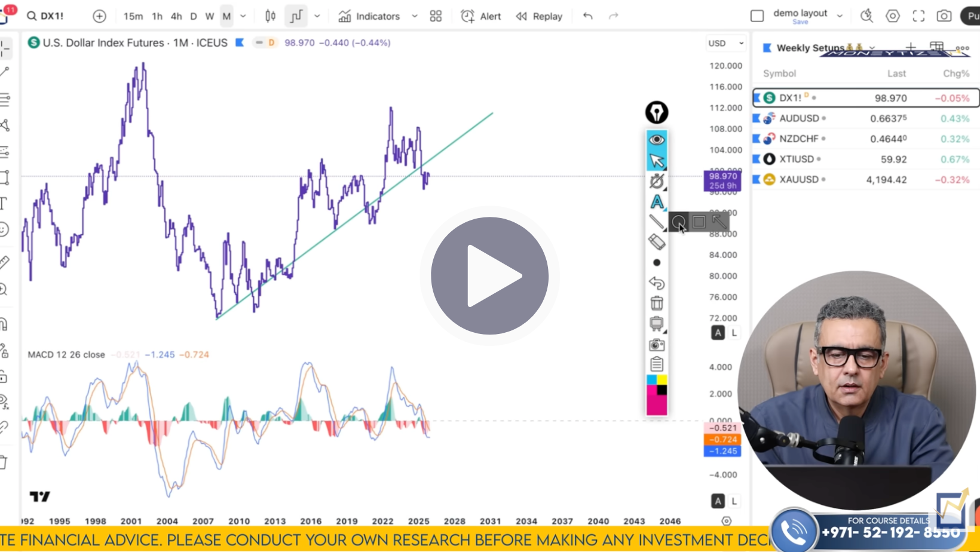Delete drawings with the trash icon

click(657, 303)
